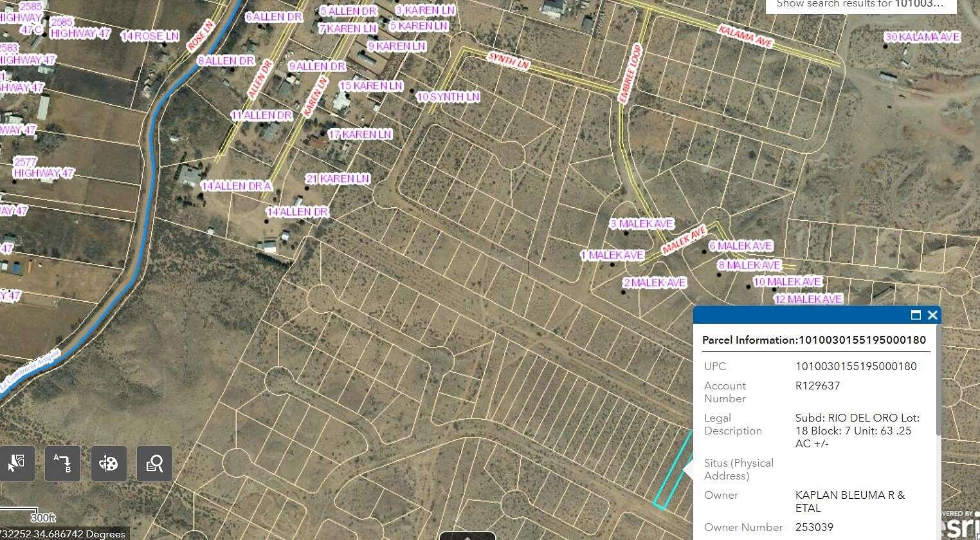
Task: Click the UPC number 1010030155195000180
Action: coord(857,366)
